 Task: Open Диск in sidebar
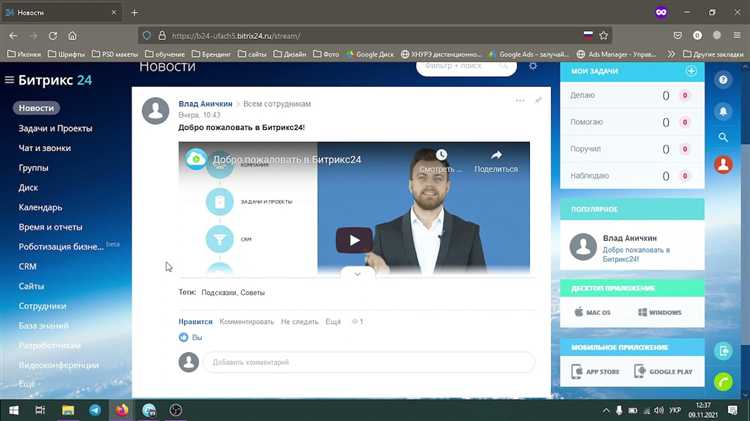(28, 188)
